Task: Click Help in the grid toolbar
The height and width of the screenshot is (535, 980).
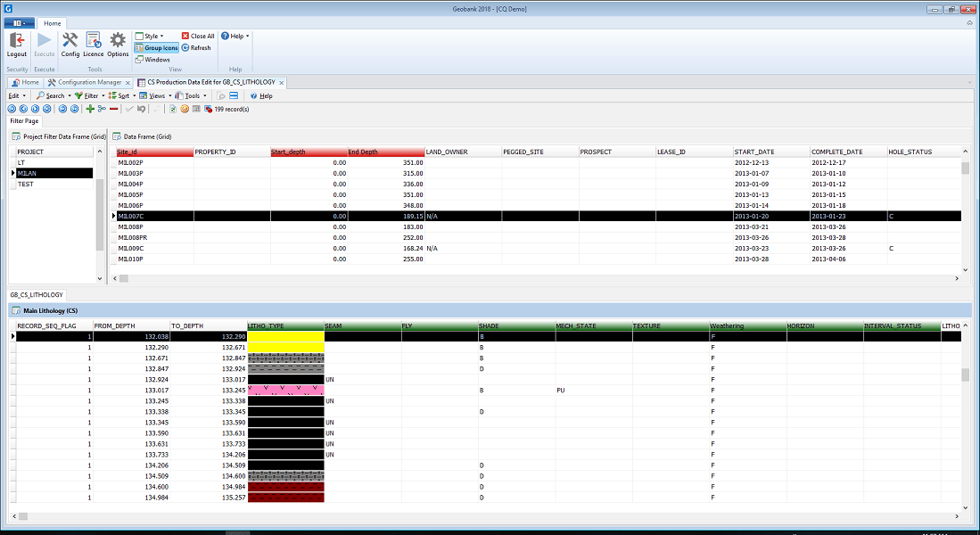Action: click(x=261, y=95)
